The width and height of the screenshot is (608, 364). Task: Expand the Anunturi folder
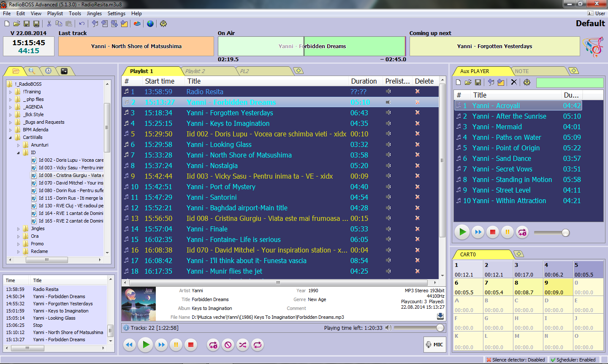[x=19, y=145]
